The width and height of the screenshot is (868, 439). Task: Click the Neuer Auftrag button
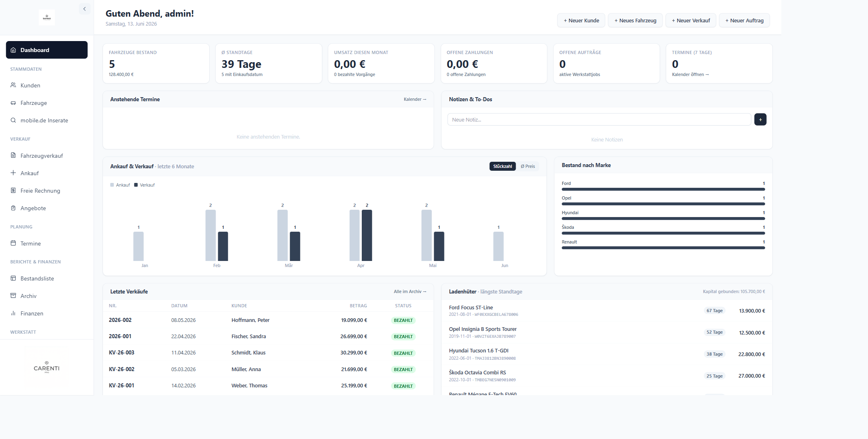(744, 20)
